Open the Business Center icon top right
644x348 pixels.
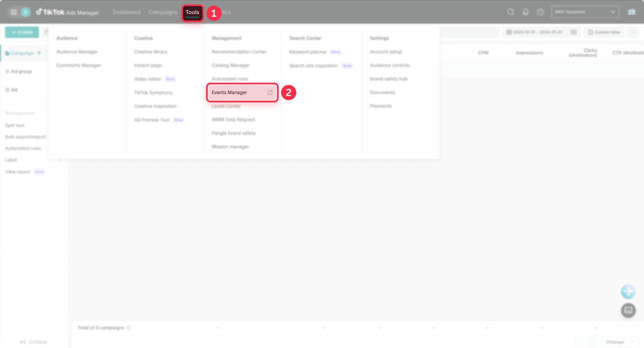pos(632,12)
